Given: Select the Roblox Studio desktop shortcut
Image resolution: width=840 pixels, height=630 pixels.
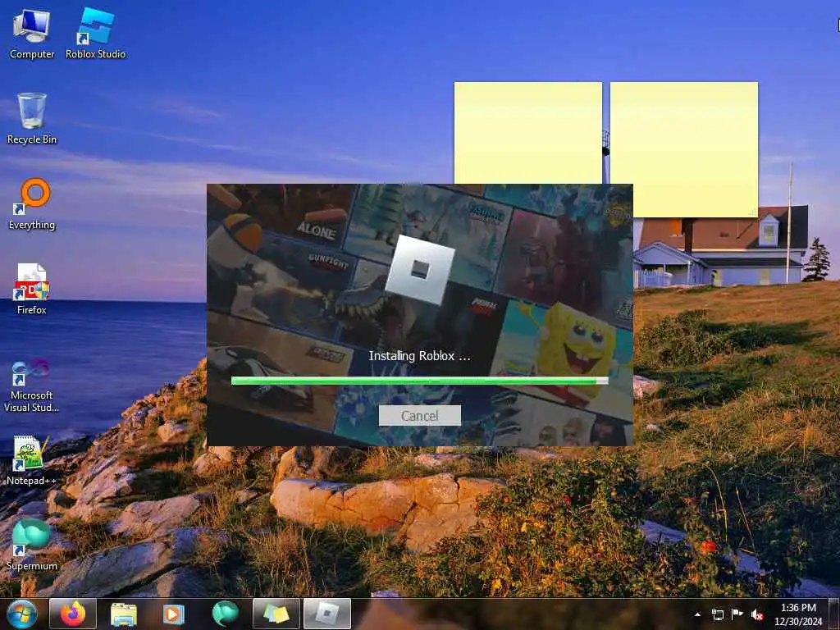Looking at the screenshot, I should coord(95,34).
